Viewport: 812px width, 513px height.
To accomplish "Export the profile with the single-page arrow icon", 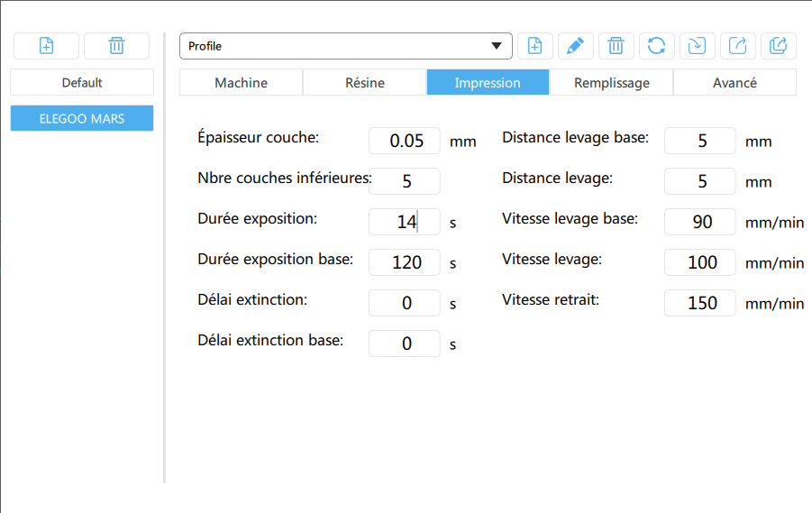I will pyautogui.click(x=737, y=46).
